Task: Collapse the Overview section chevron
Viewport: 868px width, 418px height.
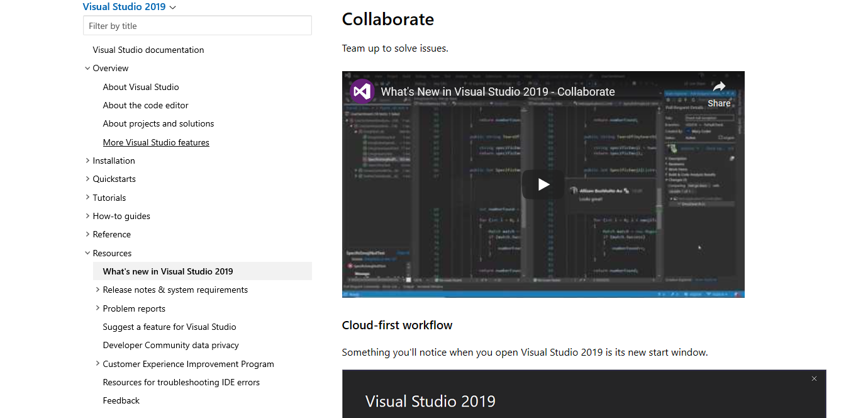Action: 87,68
